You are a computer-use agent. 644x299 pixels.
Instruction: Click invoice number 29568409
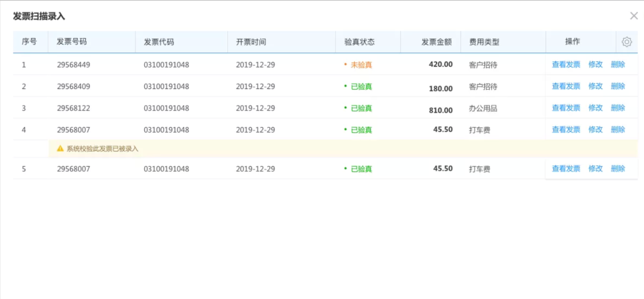73,87
